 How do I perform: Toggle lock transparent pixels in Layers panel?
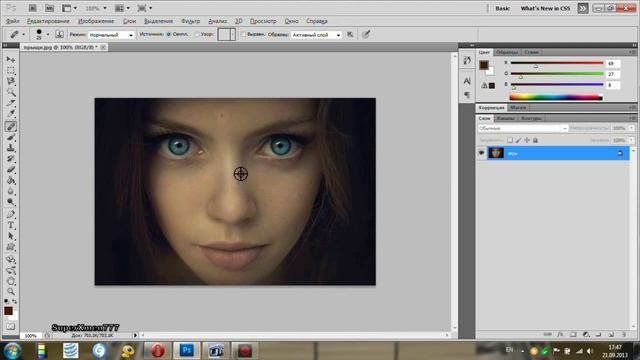[x=510, y=140]
